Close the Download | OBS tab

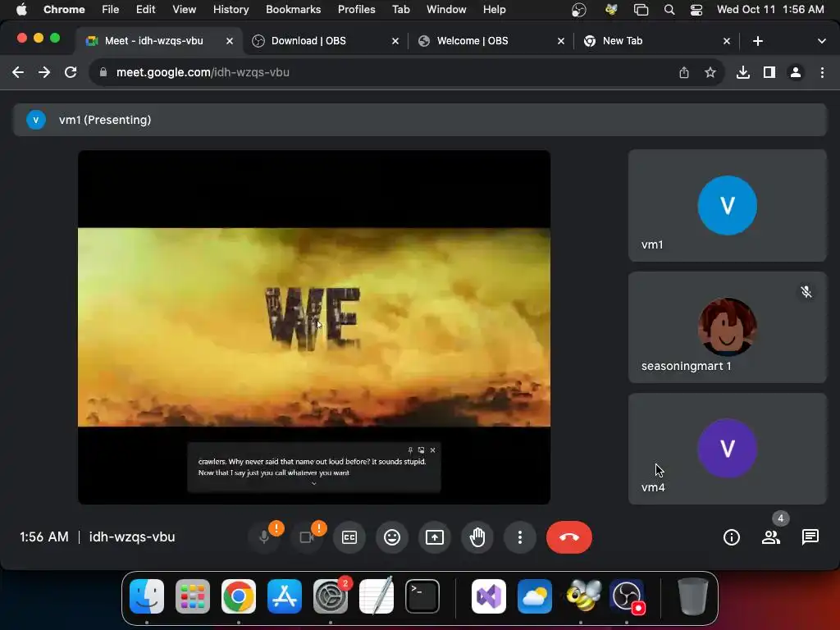click(x=395, y=41)
